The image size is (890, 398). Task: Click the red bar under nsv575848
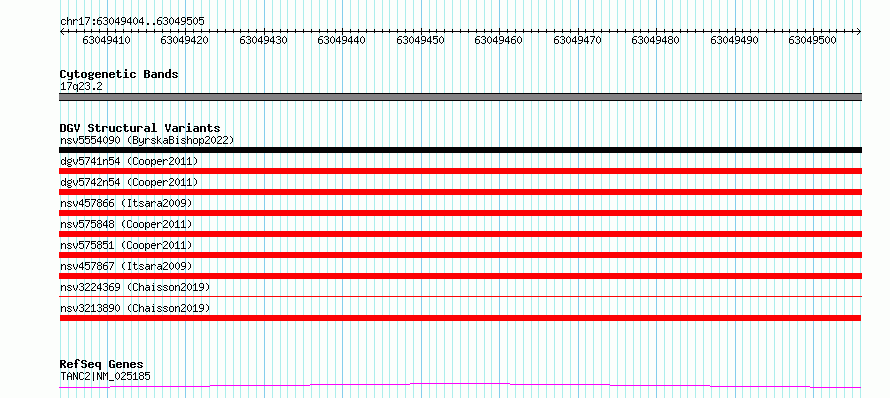point(460,234)
